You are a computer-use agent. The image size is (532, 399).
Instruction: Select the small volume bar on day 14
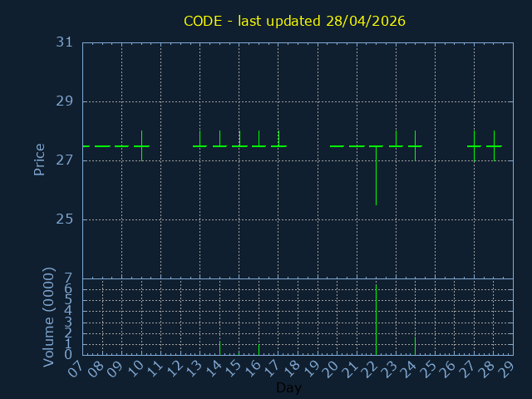(219, 347)
